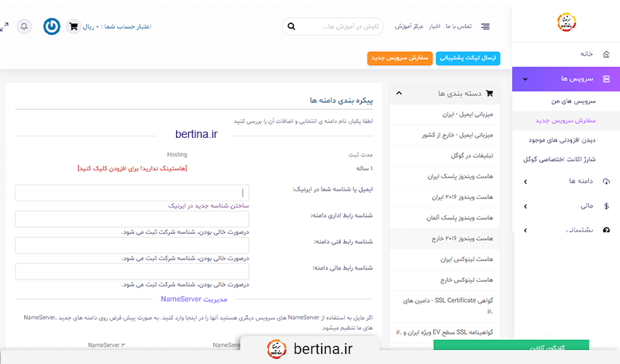Click the red هاستینگ ندارید link
Screen dimensions: 620x364
pos(133,168)
